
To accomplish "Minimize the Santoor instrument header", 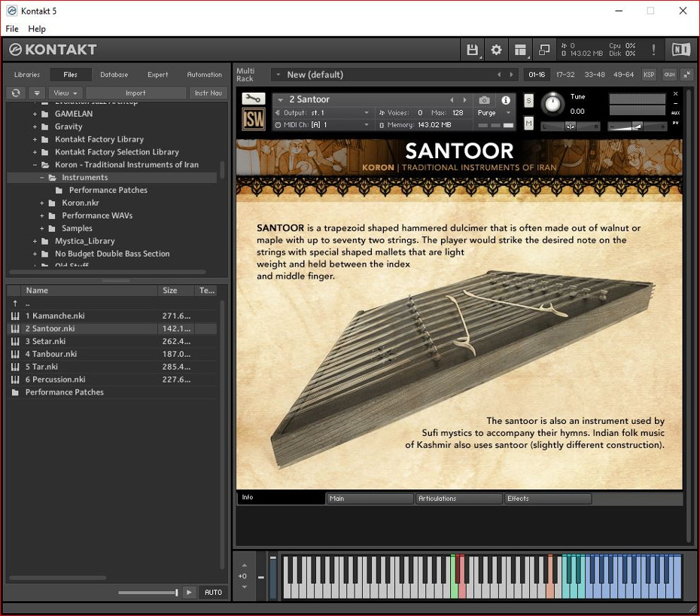I will coord(675,103).
